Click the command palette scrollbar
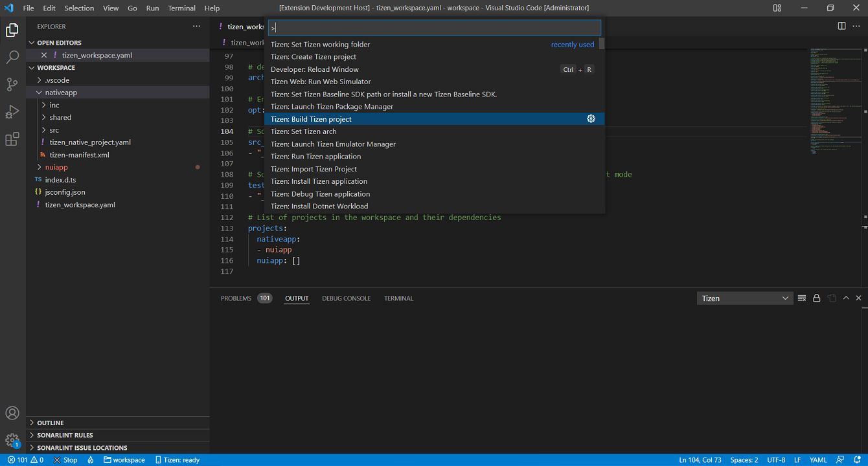 [602, 44]
